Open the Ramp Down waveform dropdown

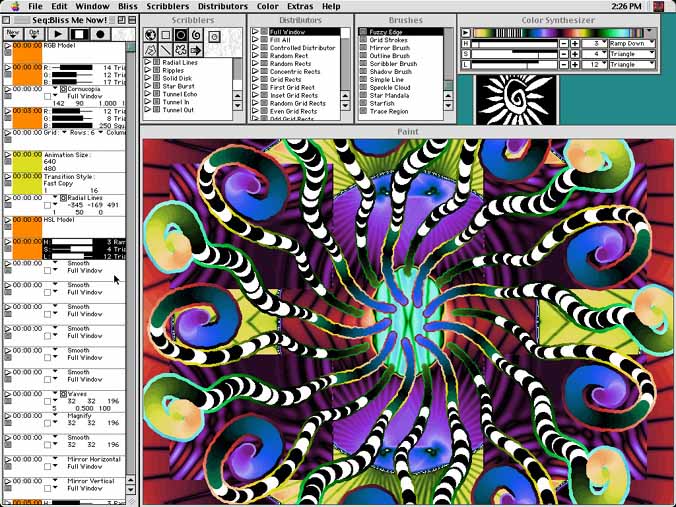coord(632,44)
